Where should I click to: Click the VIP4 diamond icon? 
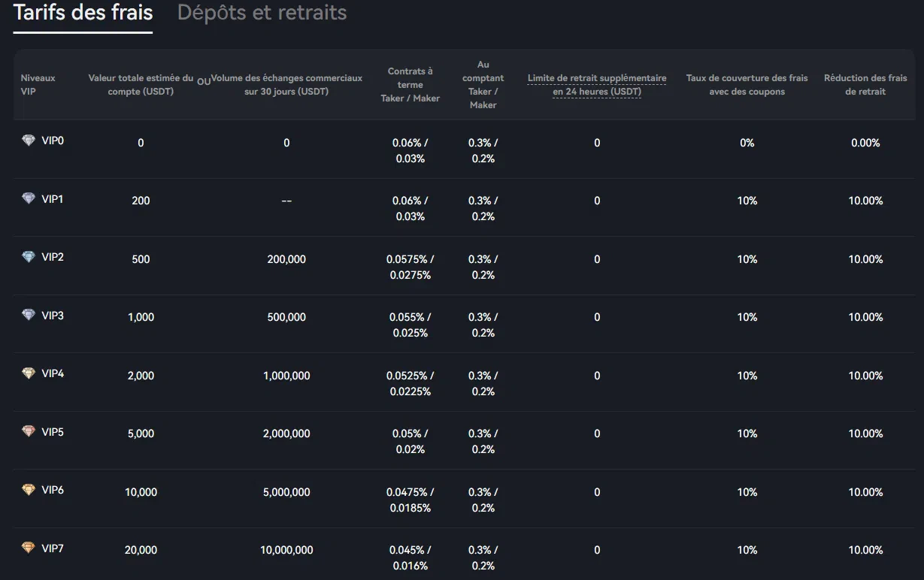tap(29, 373)
